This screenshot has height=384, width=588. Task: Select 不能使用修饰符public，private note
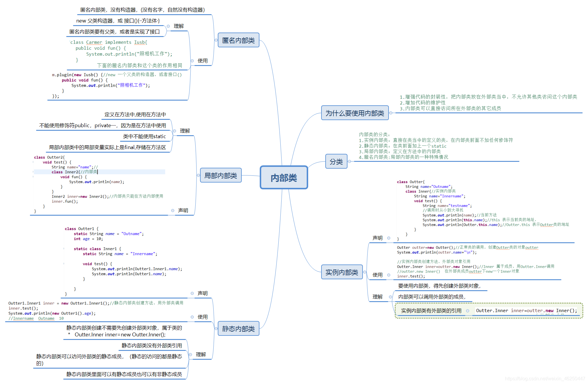click(x=103, y=126)
